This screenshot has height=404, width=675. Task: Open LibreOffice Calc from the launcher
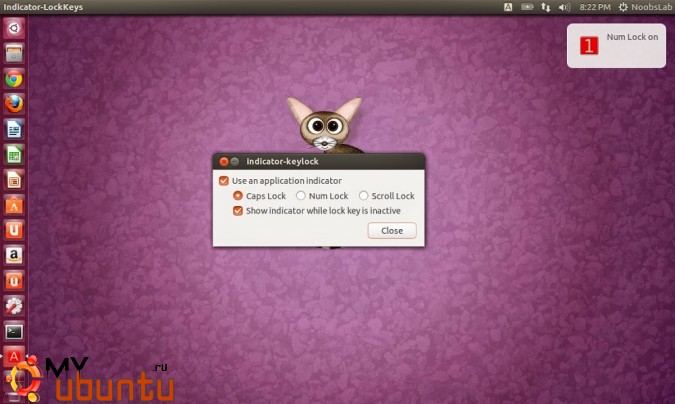coord(14,154)
